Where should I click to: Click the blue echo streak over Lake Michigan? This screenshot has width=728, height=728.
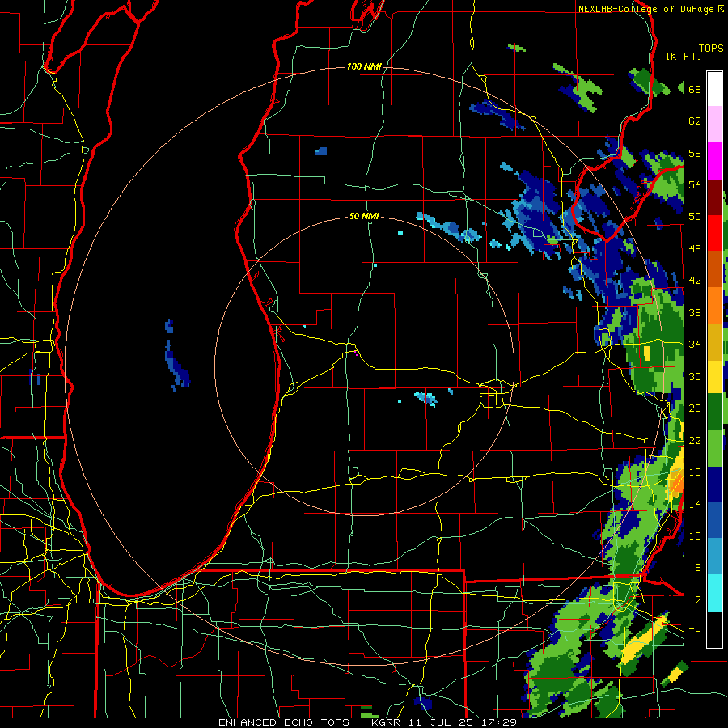click(x=176, y=365)
